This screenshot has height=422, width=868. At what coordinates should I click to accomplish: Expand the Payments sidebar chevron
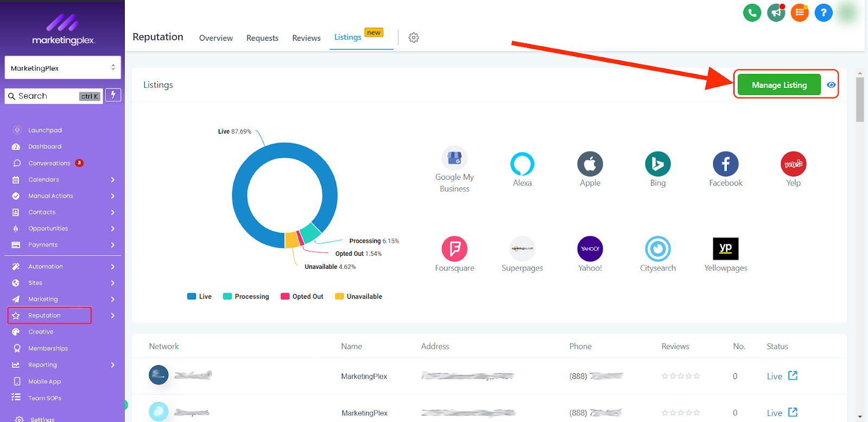(113, 245)
